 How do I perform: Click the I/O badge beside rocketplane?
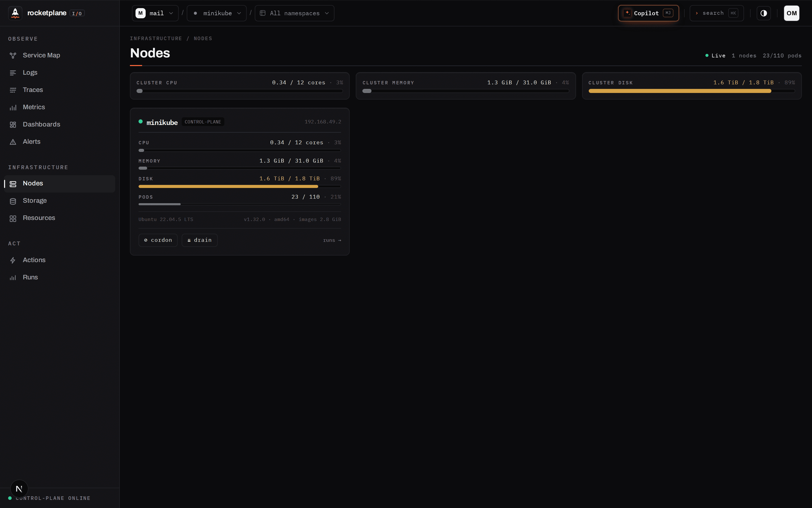[77, 13]
